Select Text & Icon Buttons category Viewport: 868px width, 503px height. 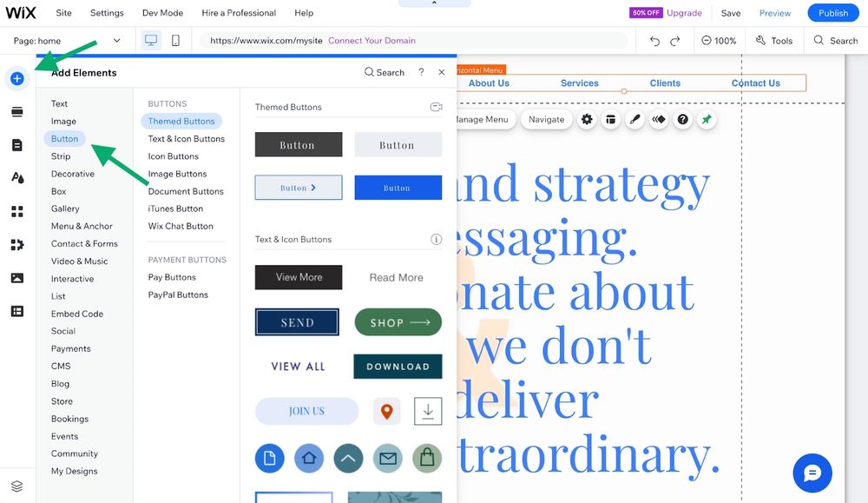(x=186, y=139)
